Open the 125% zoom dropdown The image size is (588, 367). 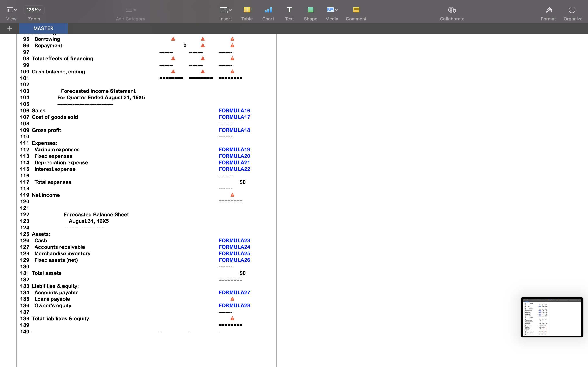point(34,10)
